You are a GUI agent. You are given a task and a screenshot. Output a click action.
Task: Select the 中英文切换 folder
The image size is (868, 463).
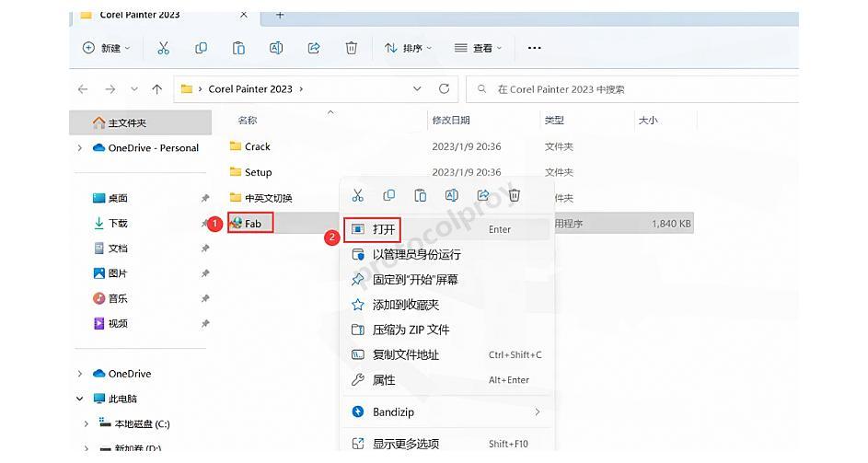pos(260,198)
